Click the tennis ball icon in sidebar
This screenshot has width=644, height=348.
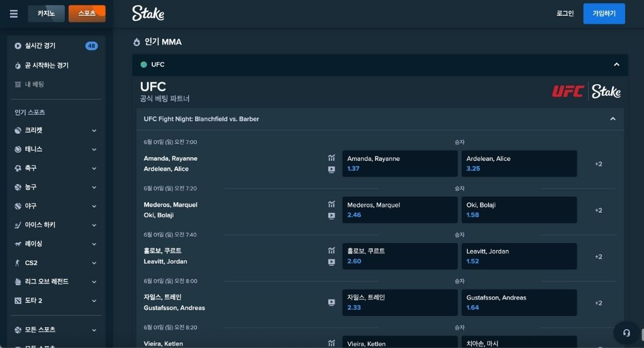(x=18, y=150)
